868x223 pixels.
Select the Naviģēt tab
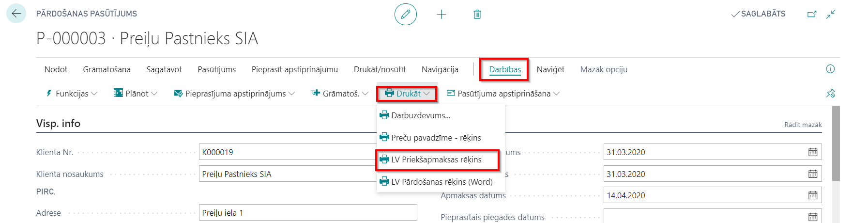pyautogui.click(x=550, y=69)
